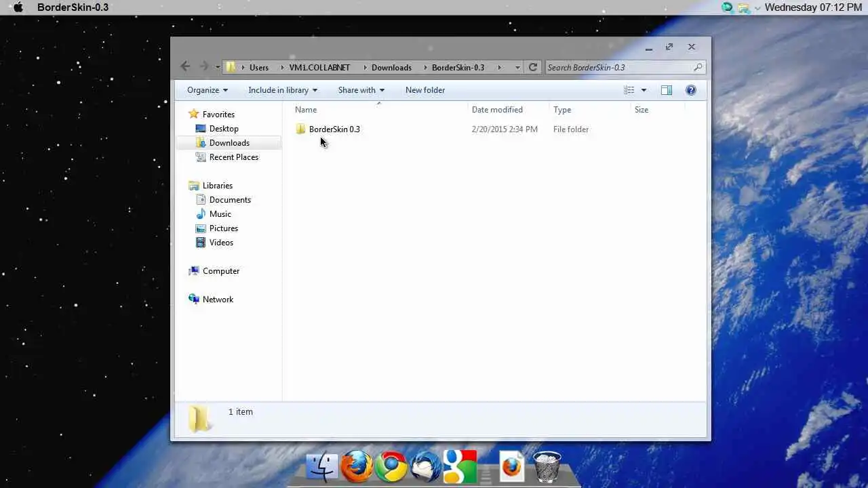Open the Videos library
Image resolution: width=868 pixels, height=488 pixels.
pos(221,243)
